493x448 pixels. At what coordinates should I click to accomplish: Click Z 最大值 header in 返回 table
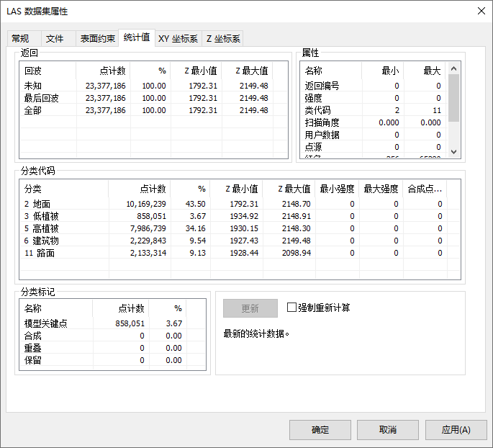click(x=247, y=71)
